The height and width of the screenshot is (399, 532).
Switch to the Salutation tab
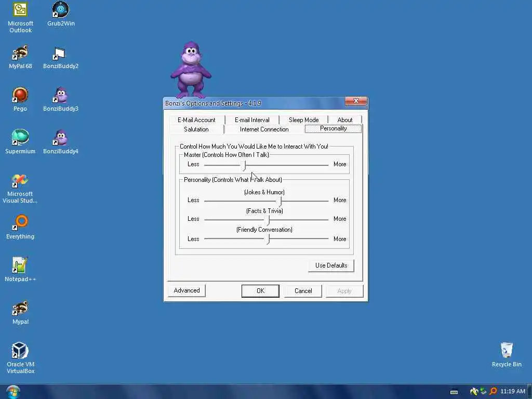coord(196,129)
